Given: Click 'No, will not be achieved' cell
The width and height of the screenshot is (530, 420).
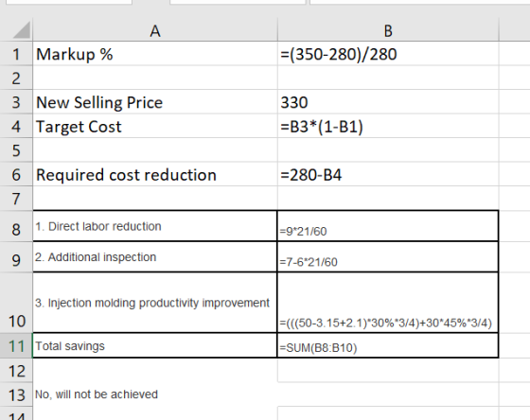Looking at the screenshot, I should pos(155,394).
